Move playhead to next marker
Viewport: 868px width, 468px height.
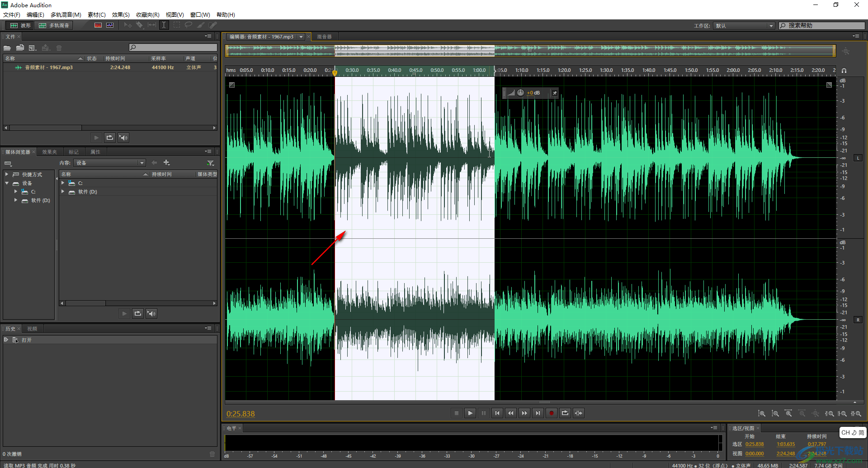(x=538, y=413)
